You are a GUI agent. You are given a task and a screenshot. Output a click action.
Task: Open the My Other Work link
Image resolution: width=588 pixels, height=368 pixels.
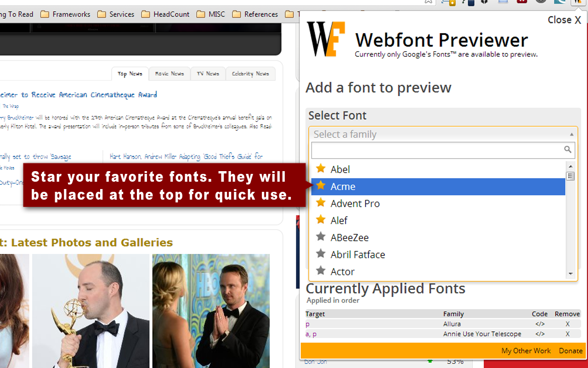point(526,351)
